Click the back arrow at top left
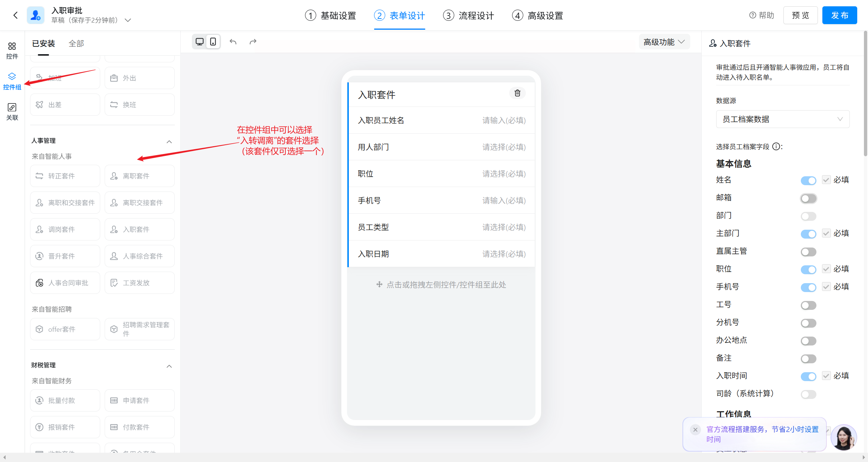The image size is (868, 462). click(16, 15)
